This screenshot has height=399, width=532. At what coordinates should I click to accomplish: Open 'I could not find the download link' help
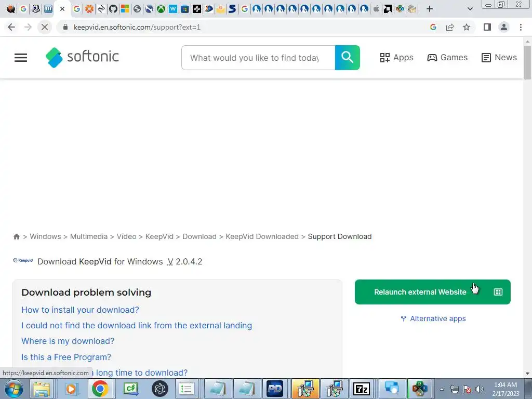(137, 325)
